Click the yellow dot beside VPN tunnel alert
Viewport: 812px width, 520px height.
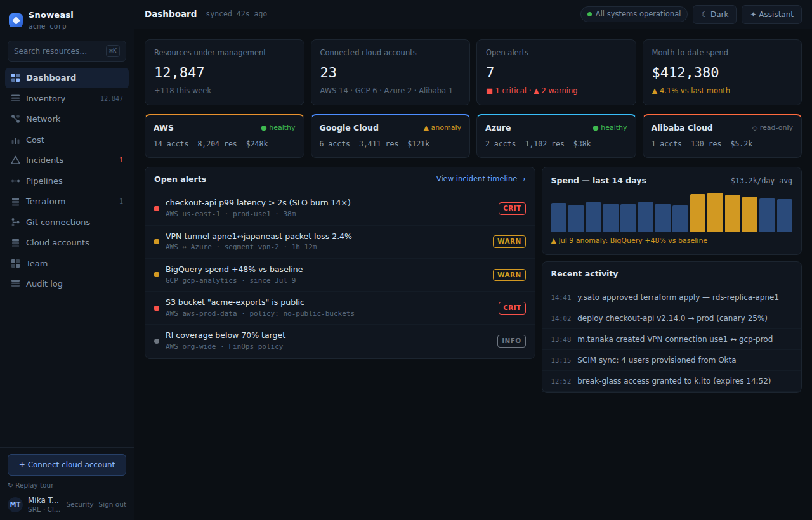(157, 242)
